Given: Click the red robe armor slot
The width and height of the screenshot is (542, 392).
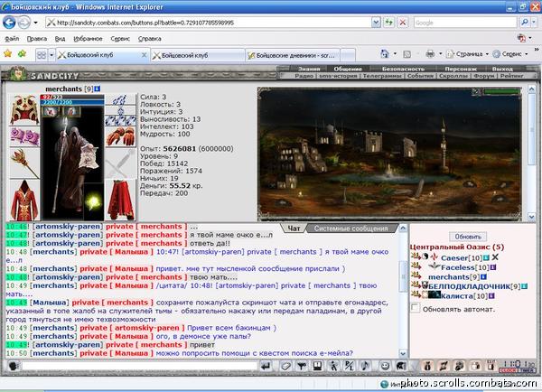Looking at the screenshot, I should coord(24,200).
